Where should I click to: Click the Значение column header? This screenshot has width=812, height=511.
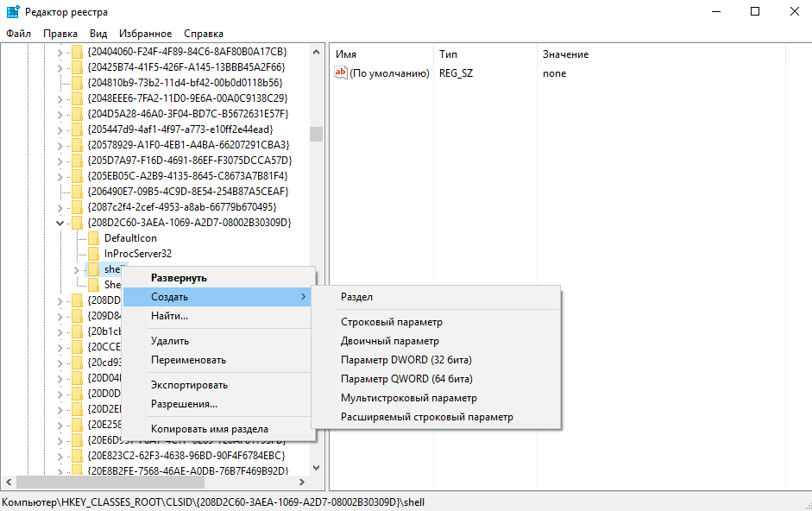[565, 54]
